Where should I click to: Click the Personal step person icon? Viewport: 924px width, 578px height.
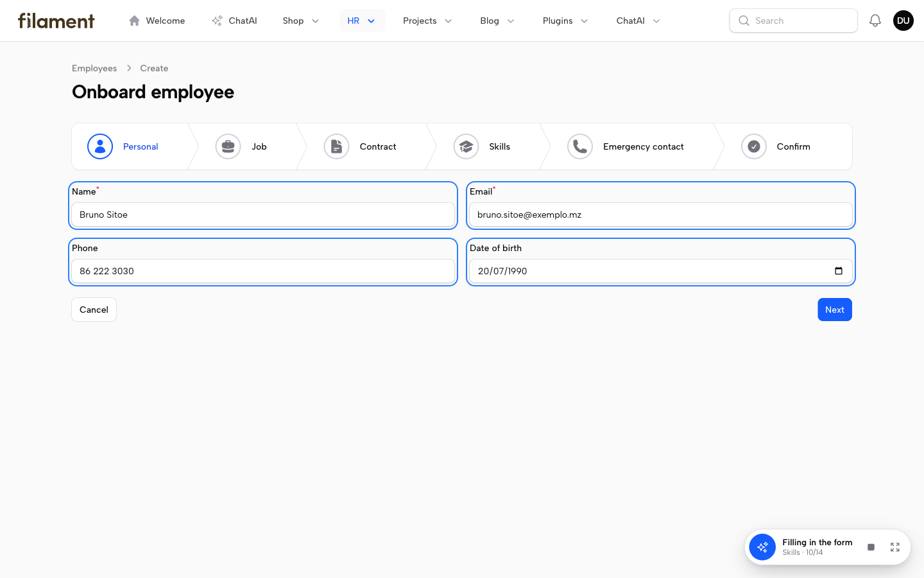pyautogui.click(x=100, y=146)
